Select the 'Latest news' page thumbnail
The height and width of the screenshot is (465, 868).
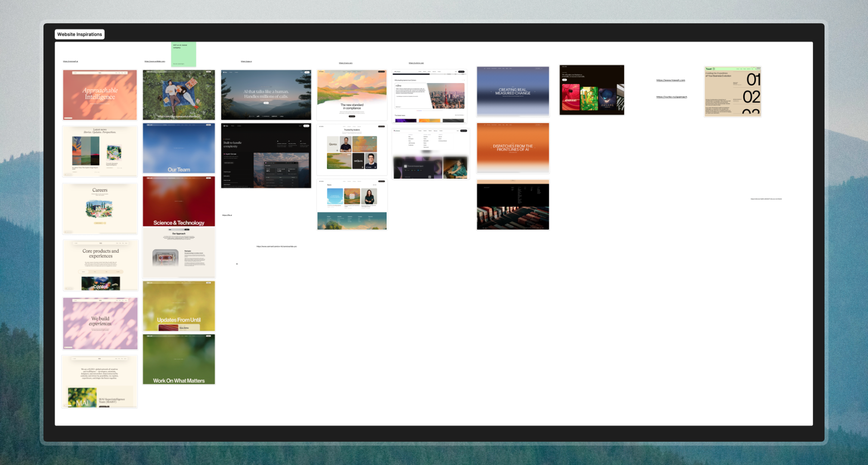pos(100,151)
